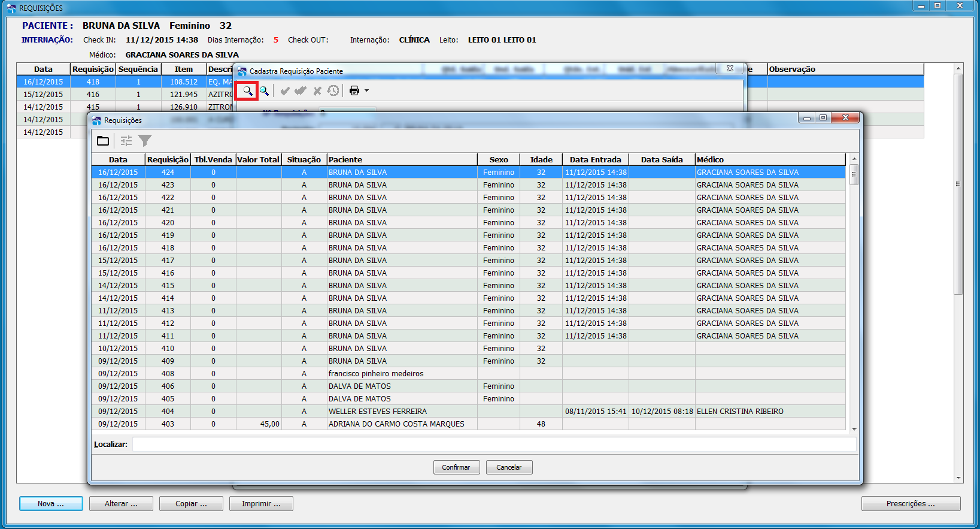This screenshot has width=980, height=529.
Task: Click the search magnifier in Cadastra Requisição toolbar
Action: [247, 91]
